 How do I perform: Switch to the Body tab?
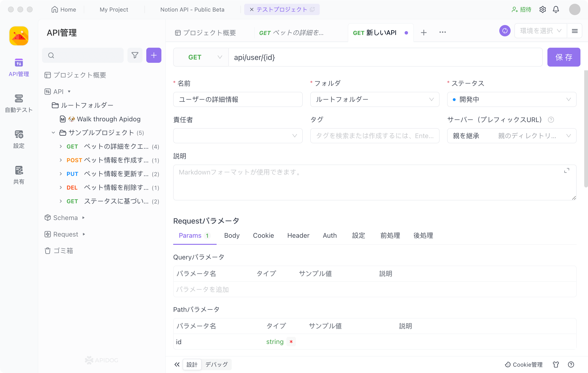coord(232,235)
